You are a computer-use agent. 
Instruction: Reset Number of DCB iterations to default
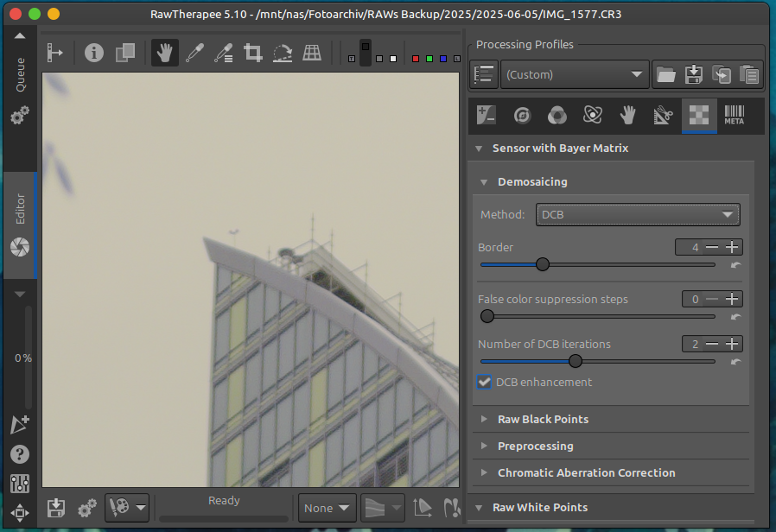(736, 362)
